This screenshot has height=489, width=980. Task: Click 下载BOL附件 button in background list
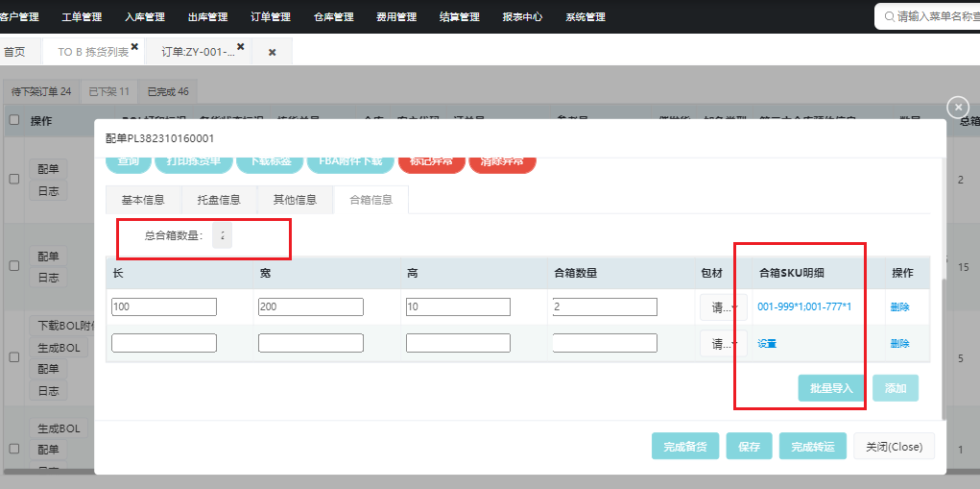click(x=61, y=325)
